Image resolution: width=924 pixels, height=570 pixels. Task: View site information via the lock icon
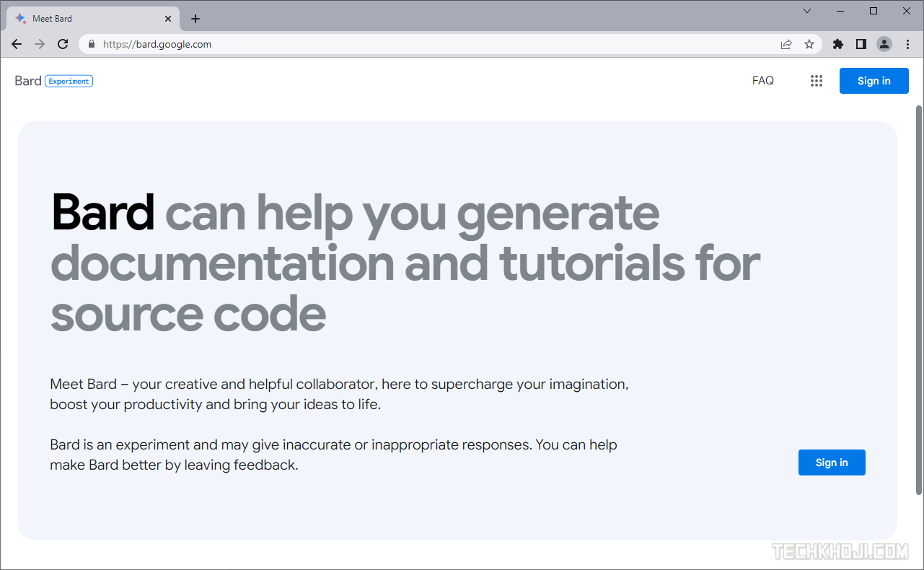91,44
